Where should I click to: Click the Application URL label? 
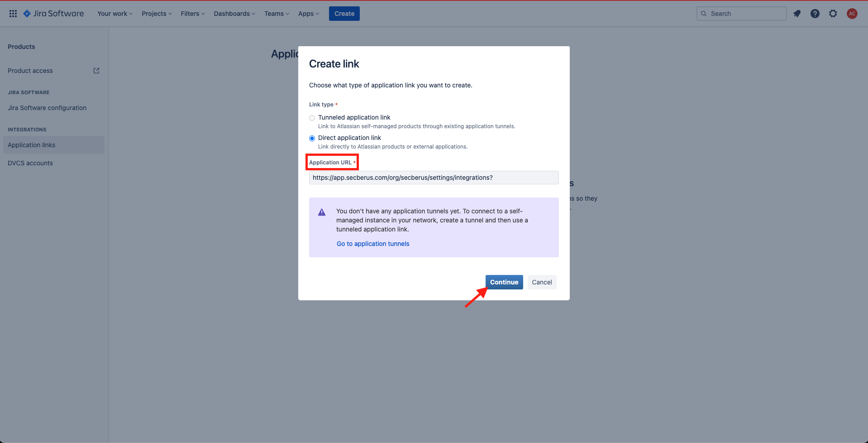tap(332, 162)
